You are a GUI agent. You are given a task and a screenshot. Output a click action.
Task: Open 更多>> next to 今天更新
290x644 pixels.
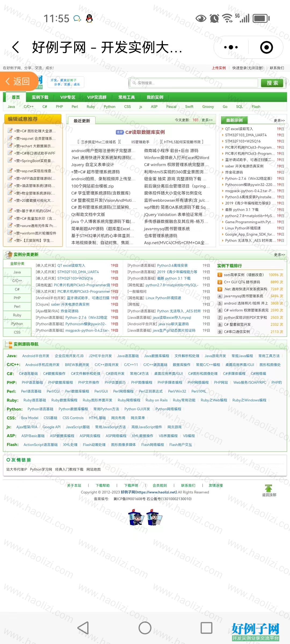207,120
